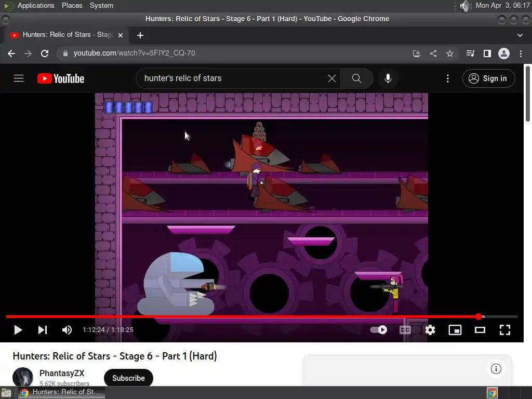Open the Places menu

coord(72,5)
